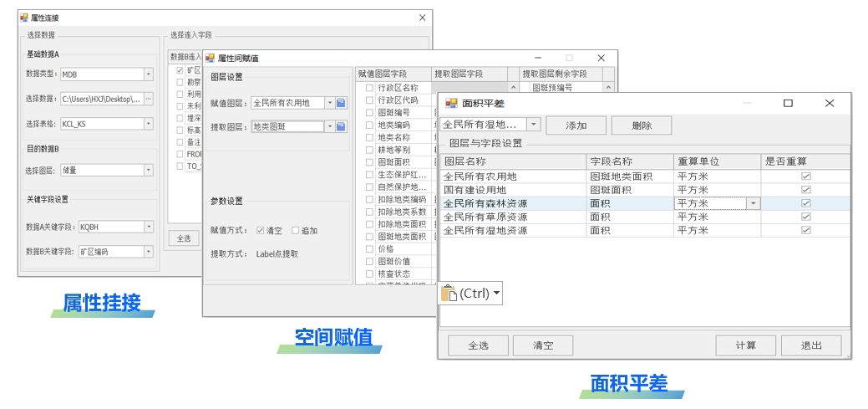This screenshot has height=409, width=868.
Task: Close the 属性连接 window
Action: coord(423,18)
